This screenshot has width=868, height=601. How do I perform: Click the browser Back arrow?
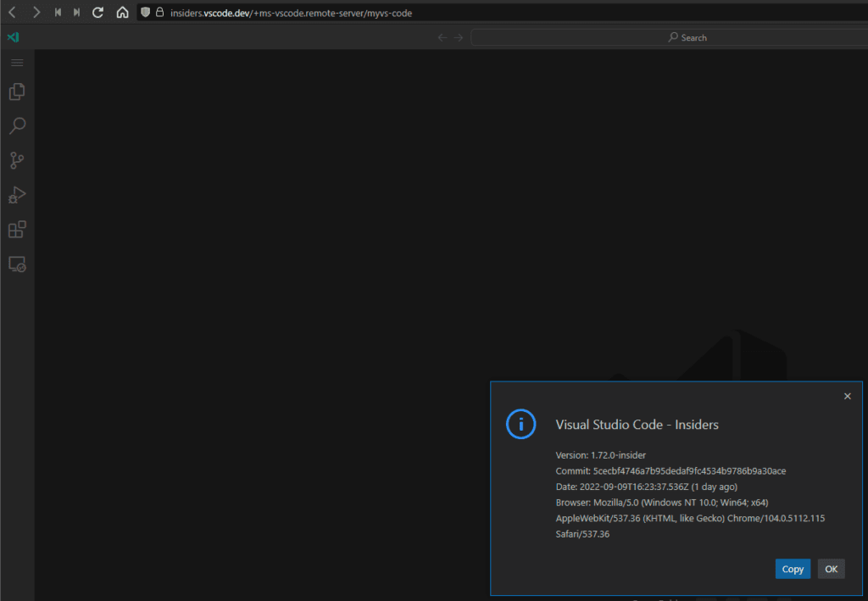pos(12,12)
